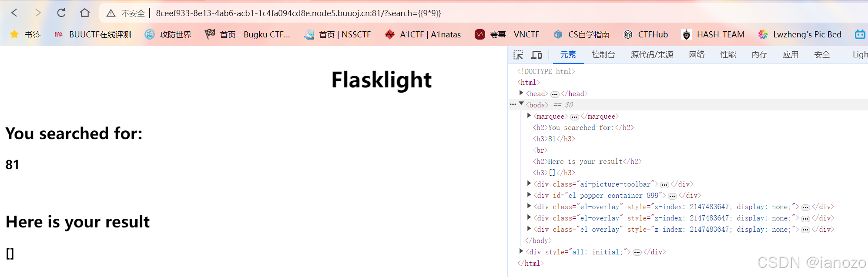Activate the inspect element picker tool
Viewport: 868px width, 277px height.
click(x=518, y=55)
